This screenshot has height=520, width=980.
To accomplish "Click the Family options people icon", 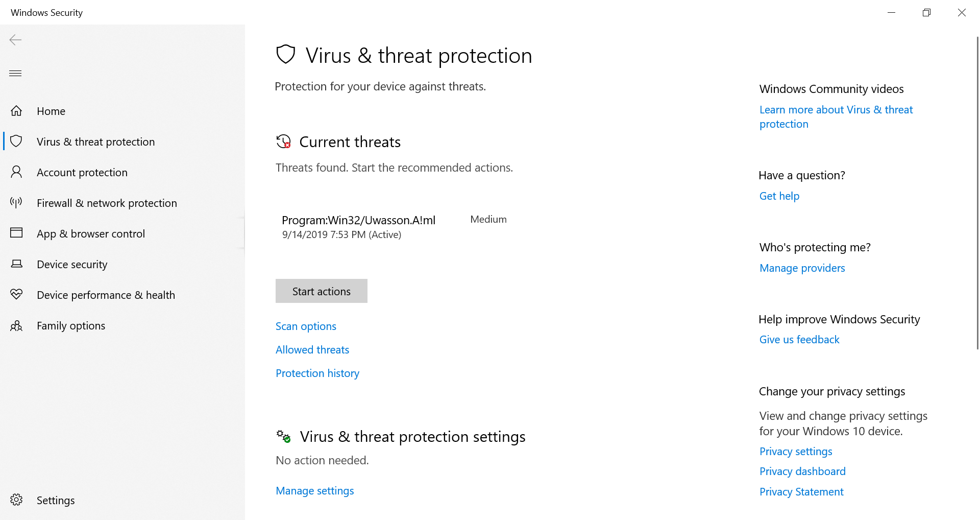I will [16, 325].
